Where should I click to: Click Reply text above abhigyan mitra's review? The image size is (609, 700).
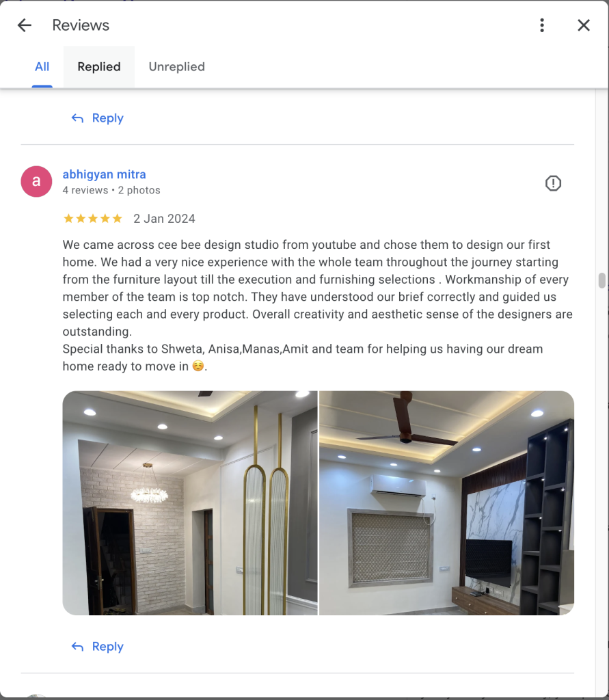(107, 118)
